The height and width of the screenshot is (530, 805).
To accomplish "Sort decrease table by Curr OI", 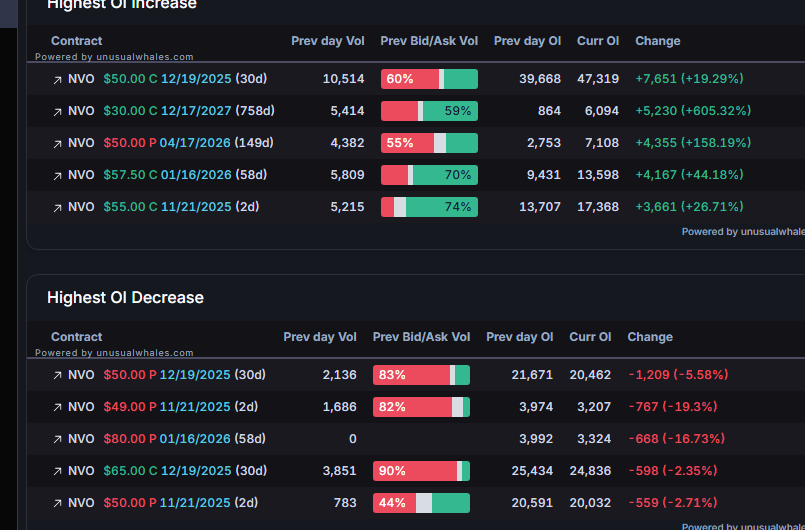I will 590,337.
